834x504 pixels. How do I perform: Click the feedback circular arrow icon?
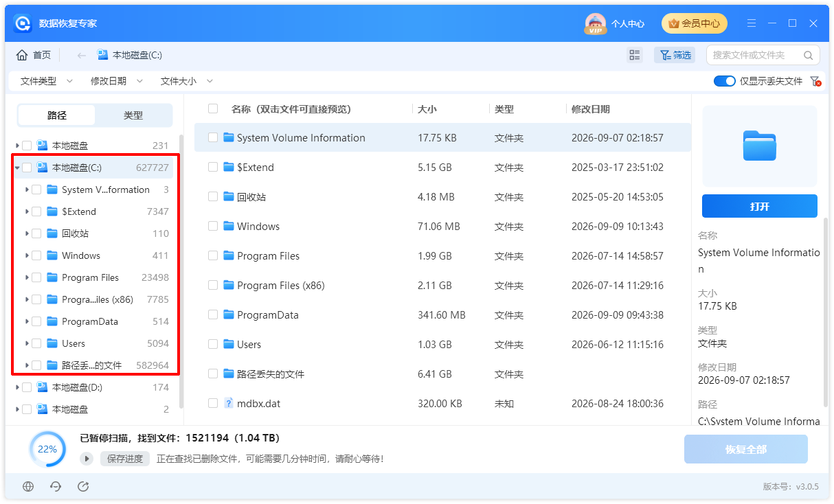click(x=83, y=486)
